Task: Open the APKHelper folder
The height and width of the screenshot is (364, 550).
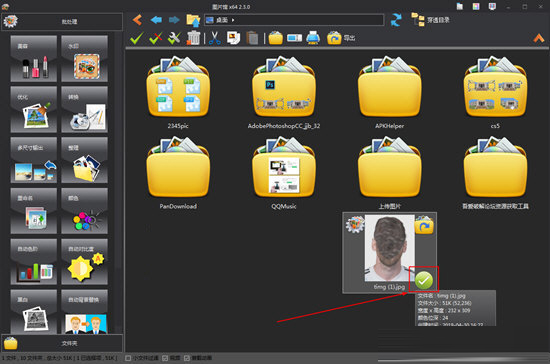Action: pos(389,87)
